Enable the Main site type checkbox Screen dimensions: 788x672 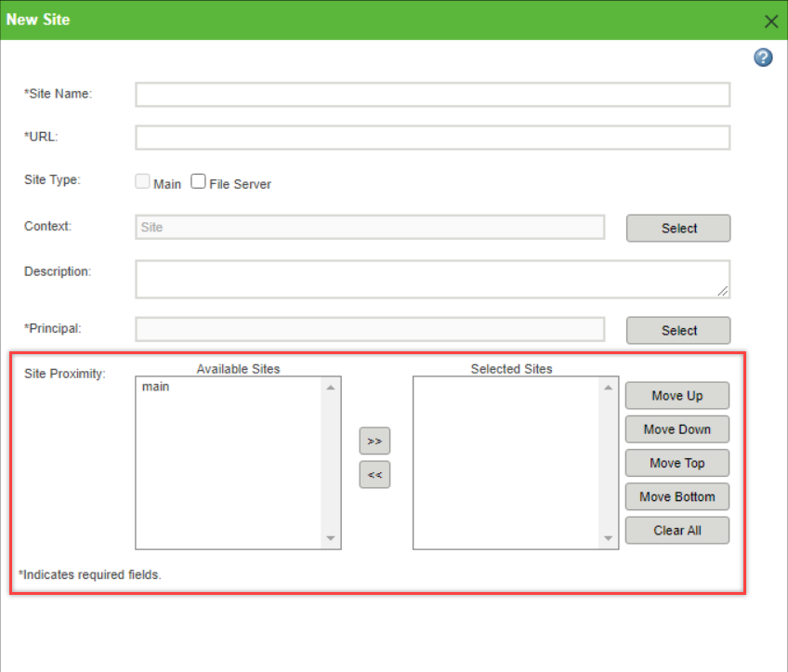pyautogui.click(x=142, y=180)
